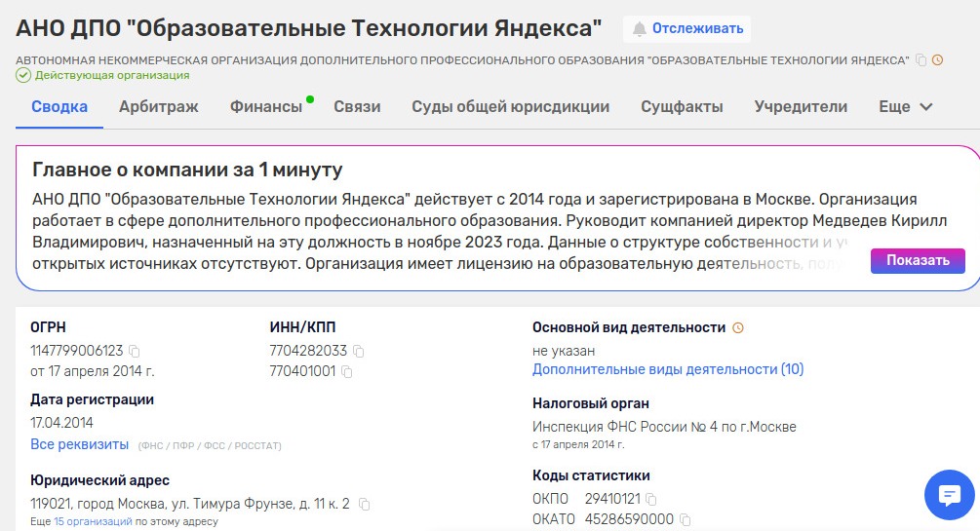The width and height of the screenshot is (980, 531).
Task: Copy the ИНН 7704282033
Action: (x=358, y=351)
